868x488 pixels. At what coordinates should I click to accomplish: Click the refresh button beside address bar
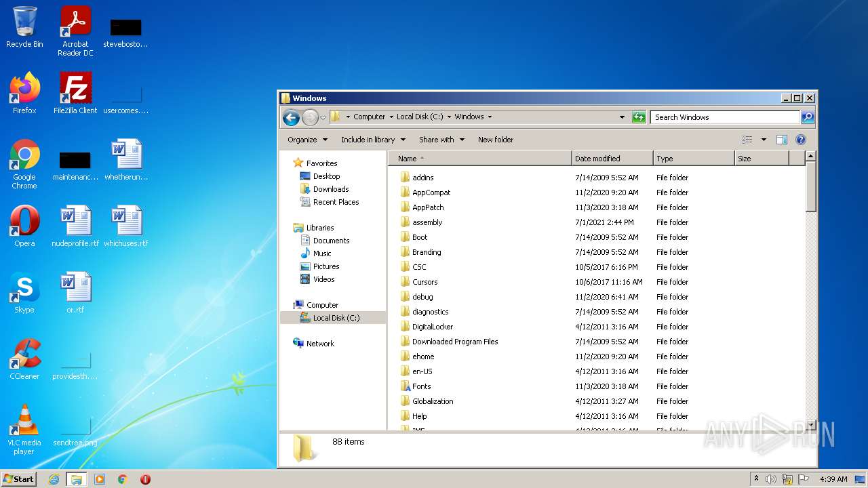pos(638,117)
